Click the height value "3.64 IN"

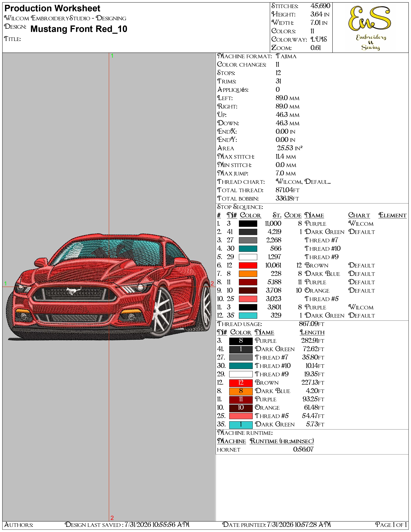tap(320, 14)
